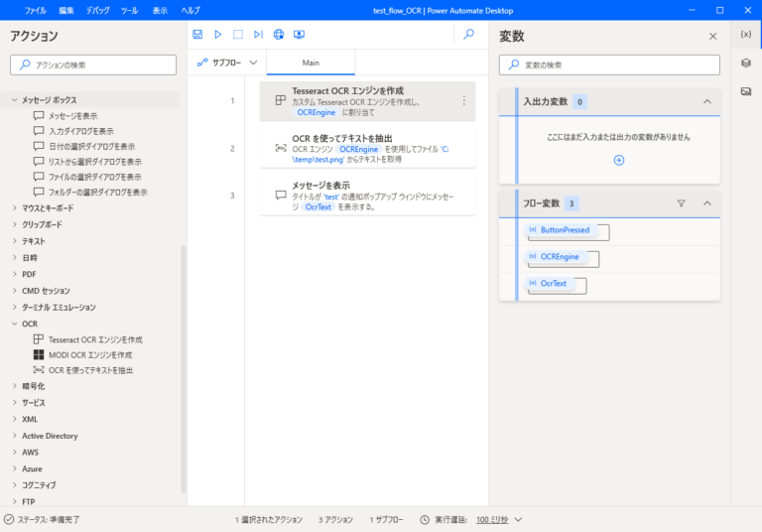Open the ツール menu
The height and width of the screenshot is (532, 762).
pos(129,10)
